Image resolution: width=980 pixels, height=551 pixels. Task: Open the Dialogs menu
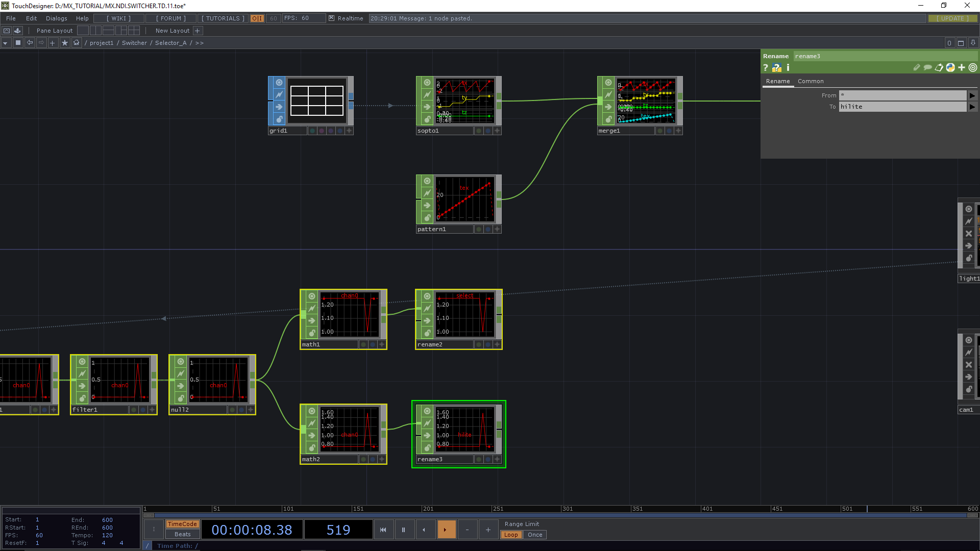(56, 18)
